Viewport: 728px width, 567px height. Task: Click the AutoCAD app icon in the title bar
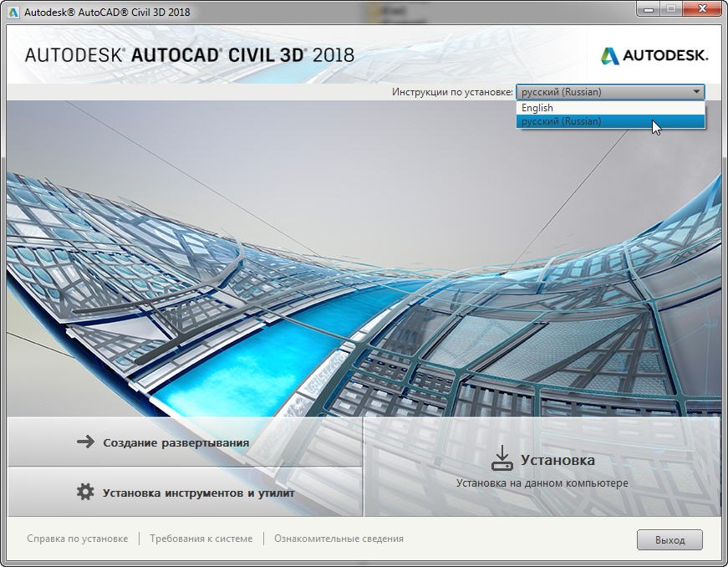(14, 12)
